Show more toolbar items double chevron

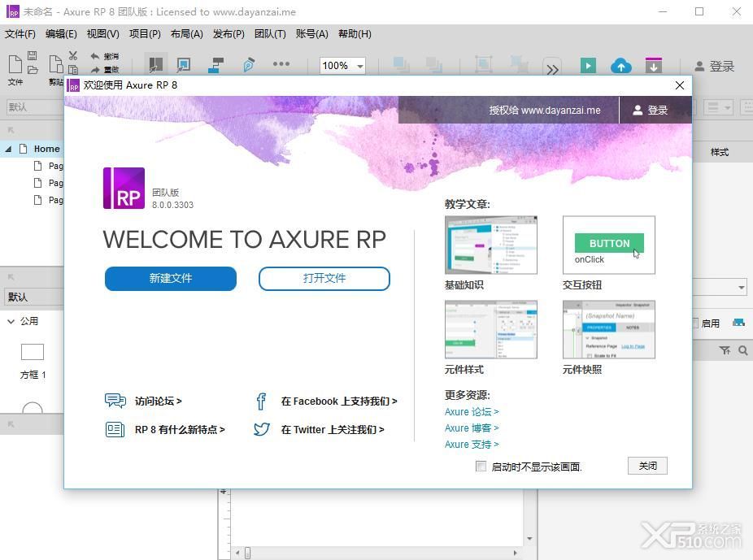tap(552, 70)
